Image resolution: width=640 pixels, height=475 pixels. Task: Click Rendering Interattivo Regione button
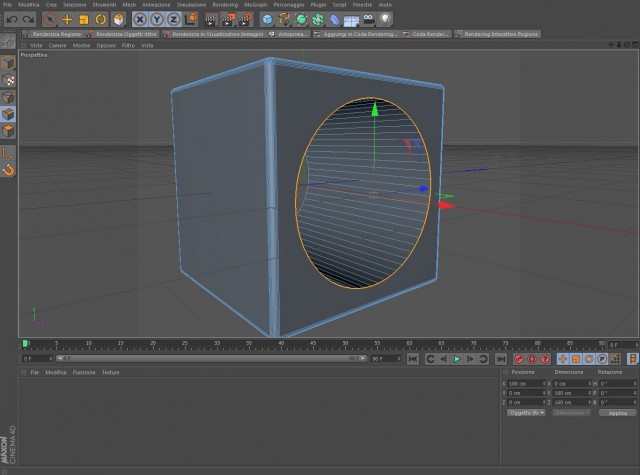click(497, 34)
